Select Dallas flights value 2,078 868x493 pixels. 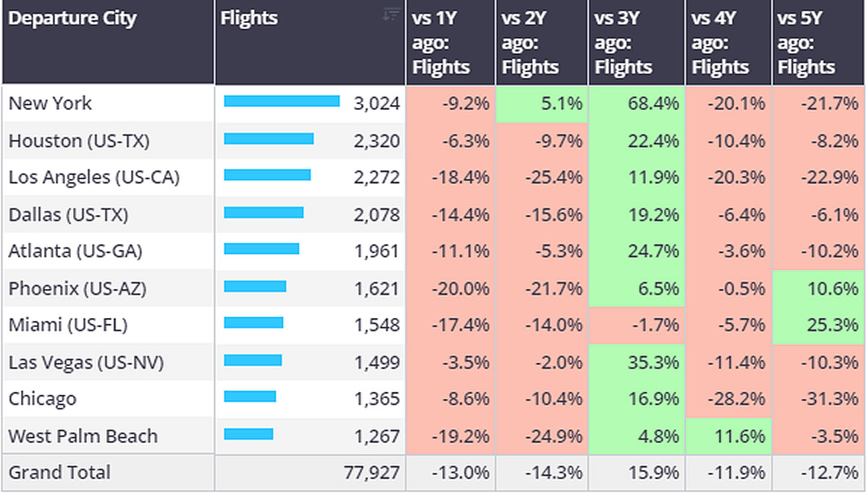coord(376,214)
